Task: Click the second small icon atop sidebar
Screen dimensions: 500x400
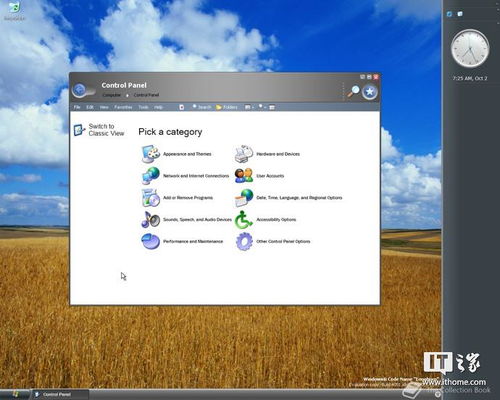Action: point(460,14)
